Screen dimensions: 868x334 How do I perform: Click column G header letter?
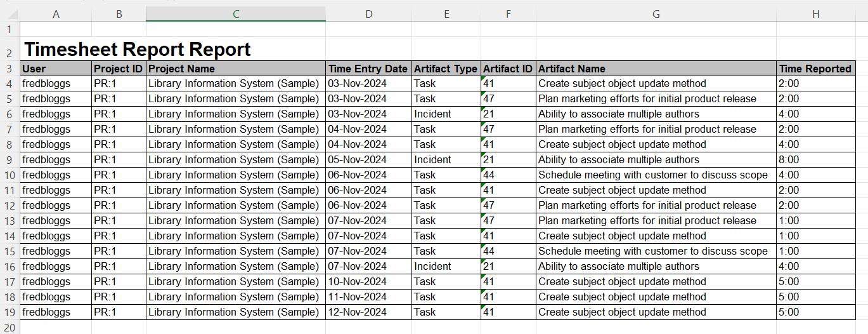(x=656, y=14)
